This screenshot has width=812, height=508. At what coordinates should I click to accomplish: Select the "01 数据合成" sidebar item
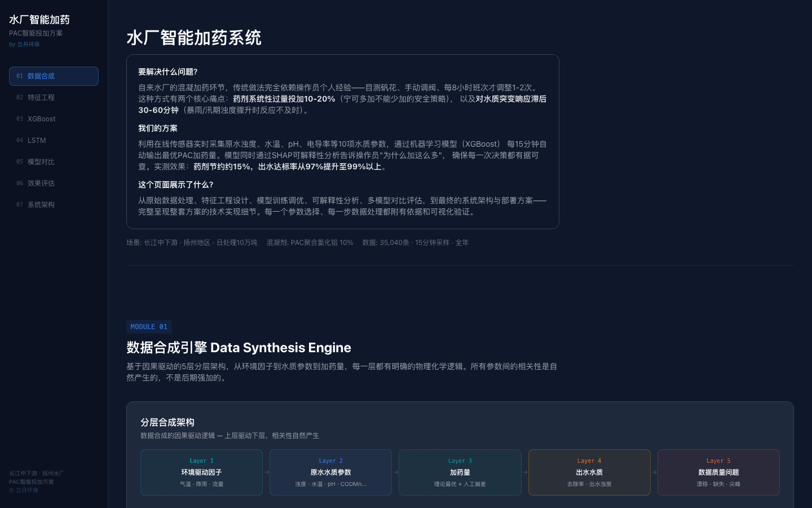[x=54, y=76]
